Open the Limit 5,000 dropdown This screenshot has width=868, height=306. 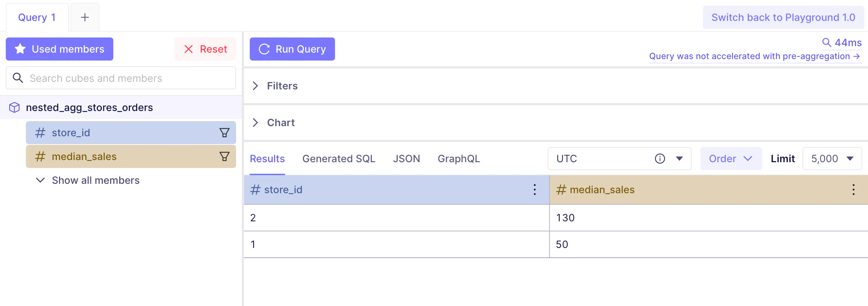coord(832,159)
